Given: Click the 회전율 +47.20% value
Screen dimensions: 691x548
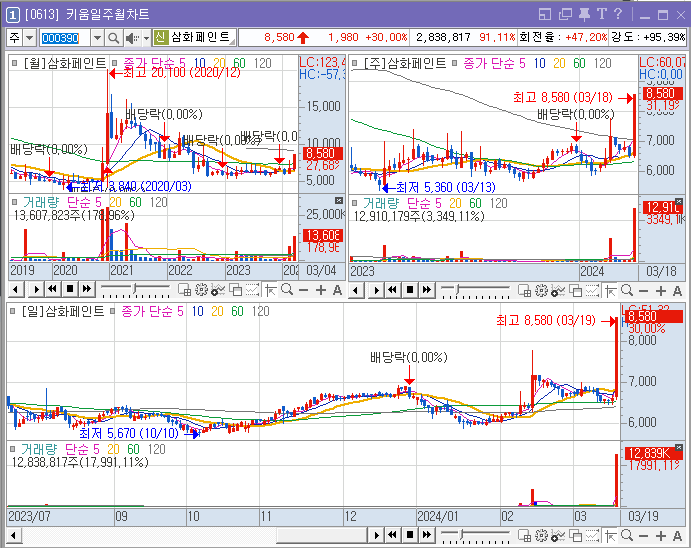Looking at the screenshot, I should coord(586,37).
